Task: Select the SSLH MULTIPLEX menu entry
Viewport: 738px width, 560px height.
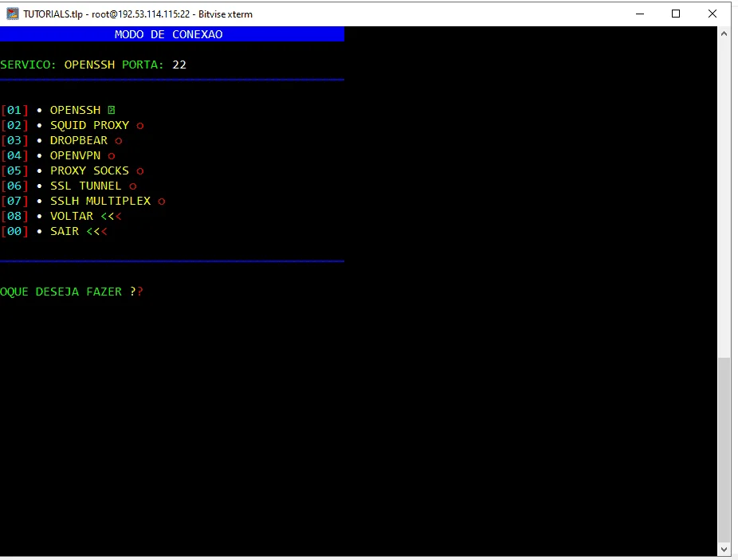Action: click(100, 201)
